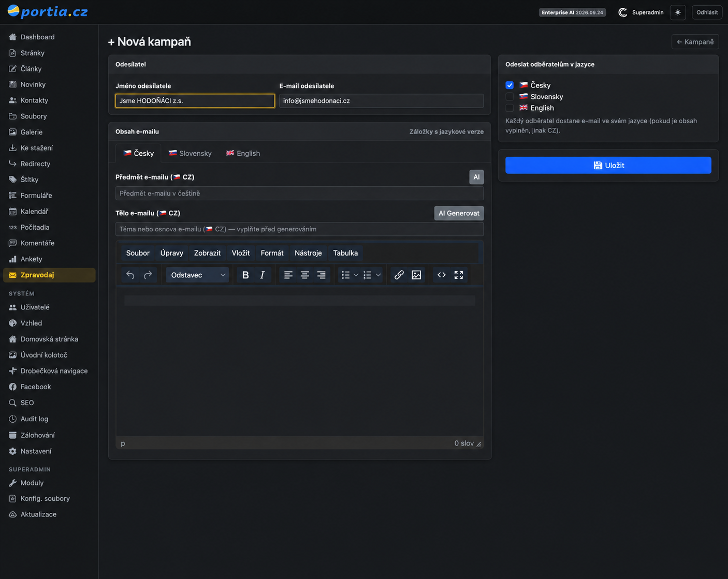Screen dimensions: 728x579
Task: Go back to Kampaně list
Action: click(695, 42)
